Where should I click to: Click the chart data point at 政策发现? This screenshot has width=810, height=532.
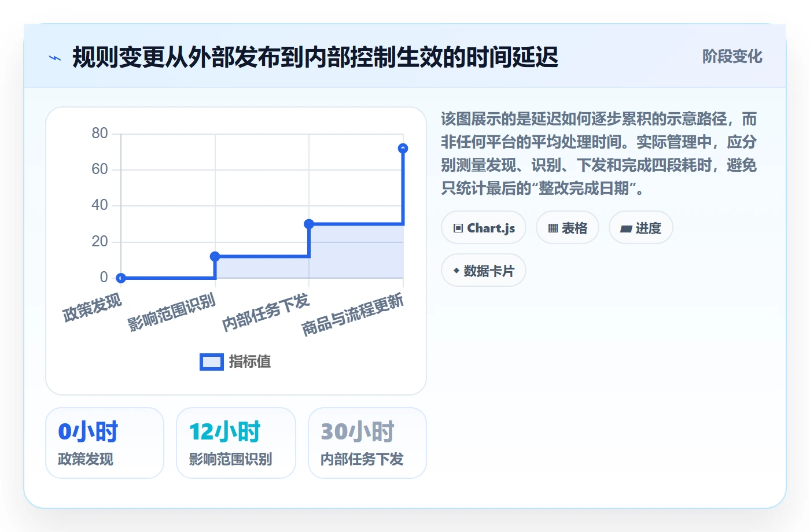pyautogui.click(x=121, y=278)
